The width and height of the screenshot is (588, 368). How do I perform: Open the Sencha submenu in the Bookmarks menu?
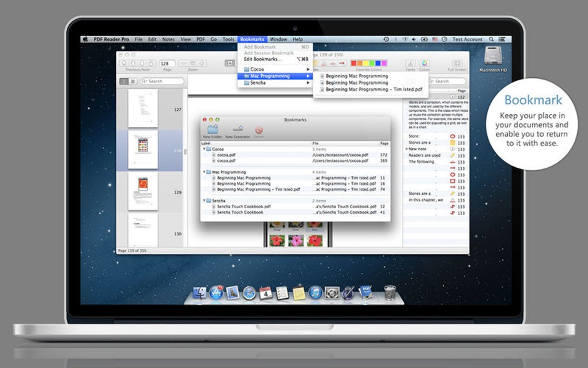click(275, 83)
